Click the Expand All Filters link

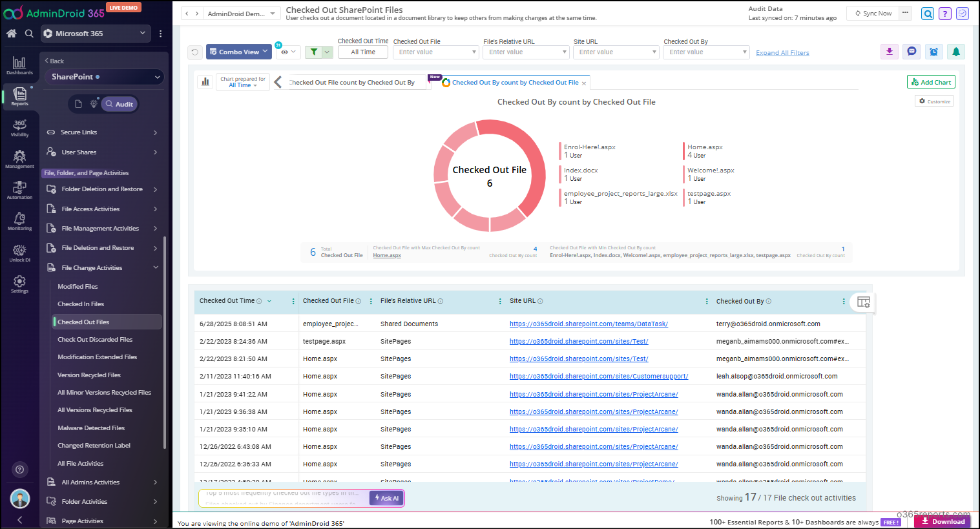coord(782,53)
